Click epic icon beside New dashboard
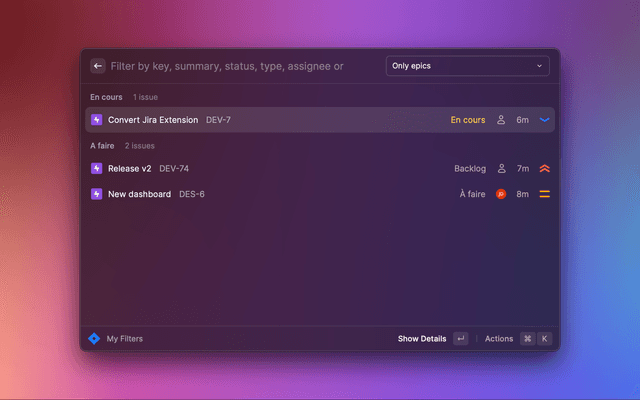Image resolution: width=640 pixels, height=400 pixels. point(97,194)
